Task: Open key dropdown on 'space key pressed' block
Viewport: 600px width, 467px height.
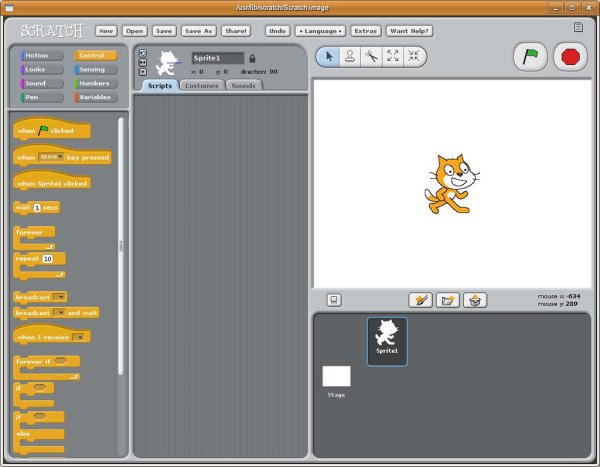Action: (x=51, y=157)
